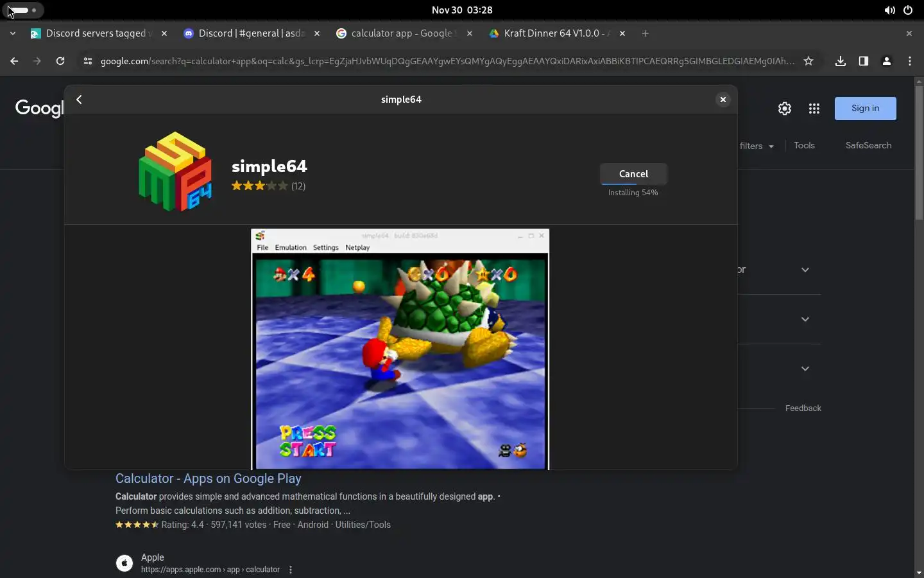The width and height of the screenshot is (924, 578).
Task: Open system volume control
Action: coord(889,10)
